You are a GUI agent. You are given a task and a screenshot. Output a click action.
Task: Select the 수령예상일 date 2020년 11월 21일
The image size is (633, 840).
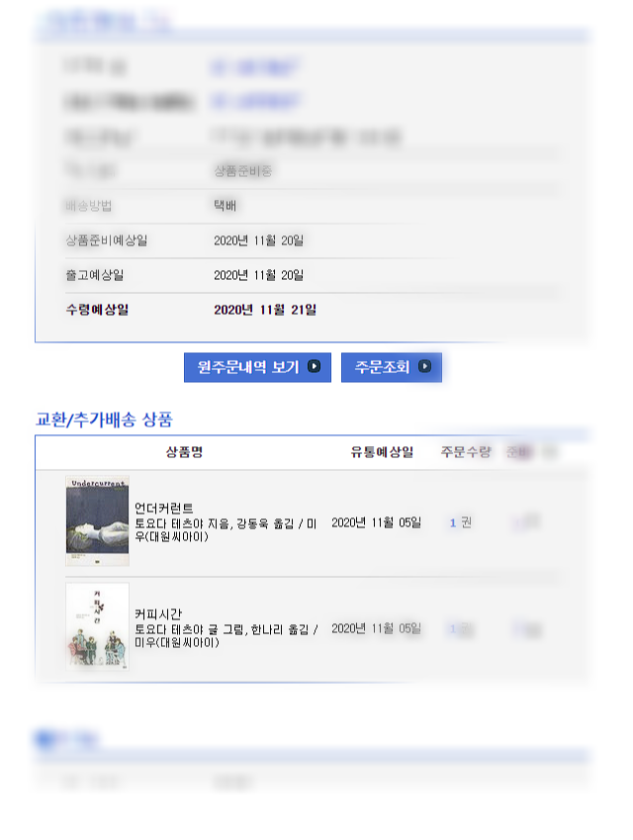coord(265,310)
